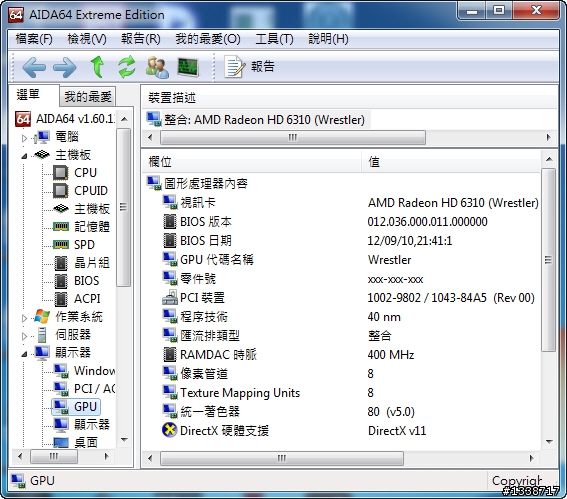This screenshot has width=567, height=499.
Task: Open the 工具(T) menu
Action: [x=274, y=39]
